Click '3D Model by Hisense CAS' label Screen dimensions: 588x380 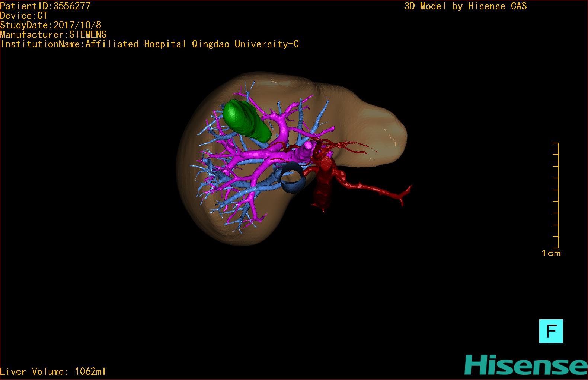pos(466,6)
